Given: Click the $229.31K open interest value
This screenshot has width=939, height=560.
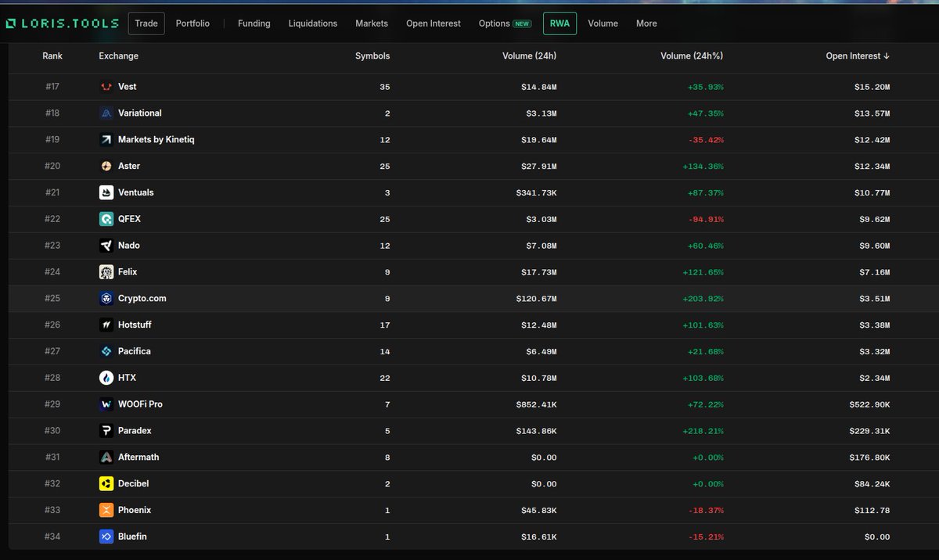Looking at the screenshot, I should click(x=869, y=431).
